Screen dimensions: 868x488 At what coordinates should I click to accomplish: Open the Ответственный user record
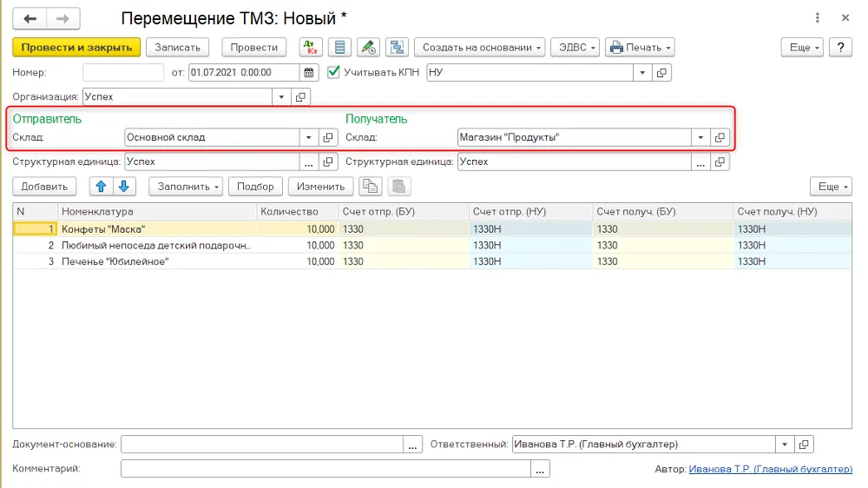[804, 445]
